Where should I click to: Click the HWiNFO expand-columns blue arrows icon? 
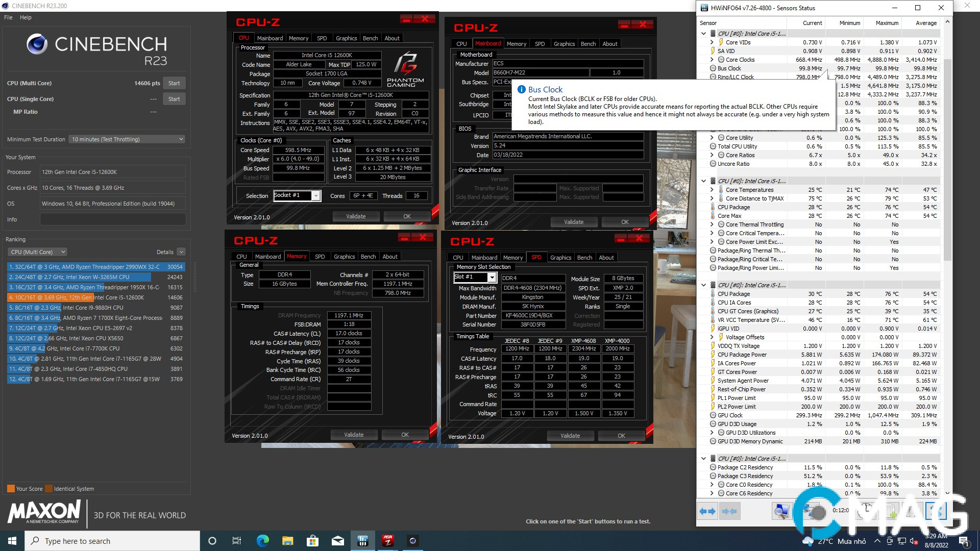click(x=707, y=511)
